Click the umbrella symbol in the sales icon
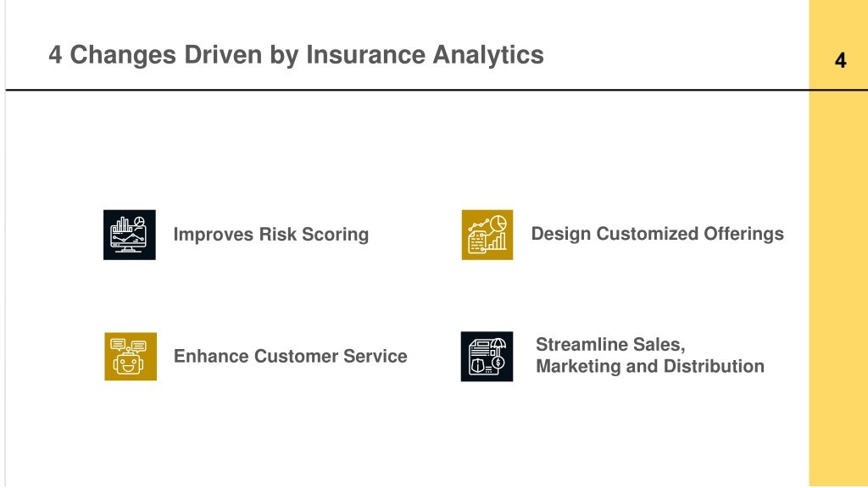 [498, 344]
